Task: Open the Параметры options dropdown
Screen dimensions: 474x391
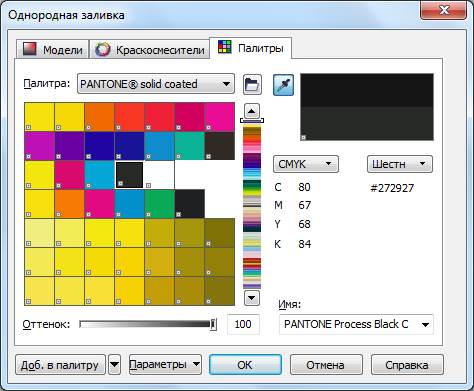Action: point(165,365)
